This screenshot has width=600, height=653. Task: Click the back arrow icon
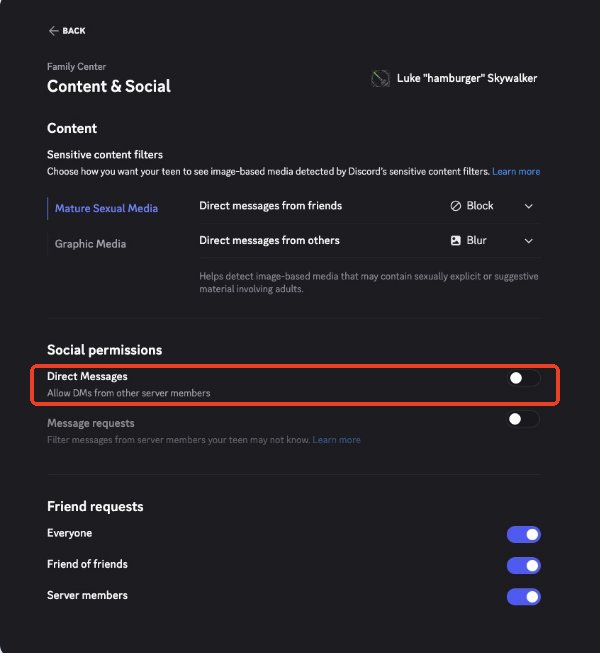click(x=53, y=31)
